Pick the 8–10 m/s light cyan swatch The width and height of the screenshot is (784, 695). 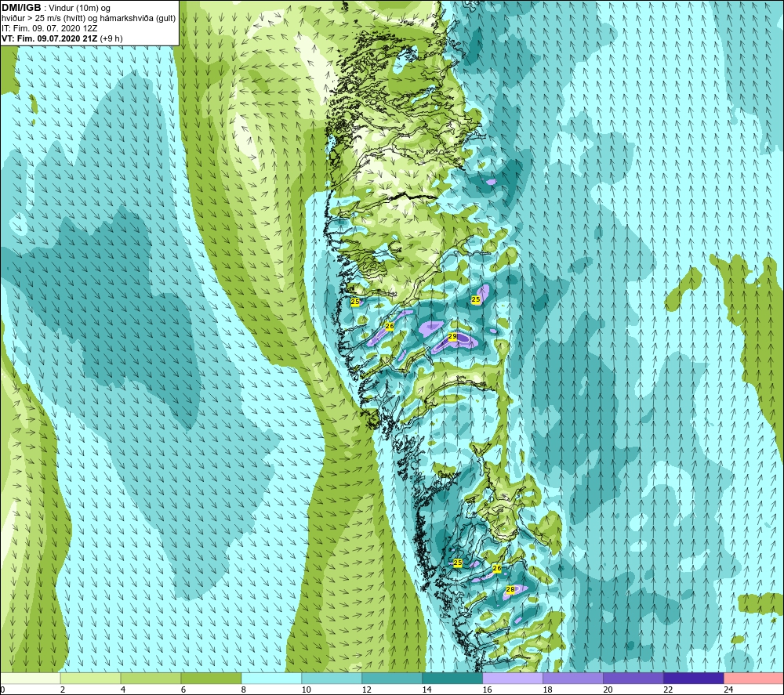pyautogui.click(x=271, y=678)
